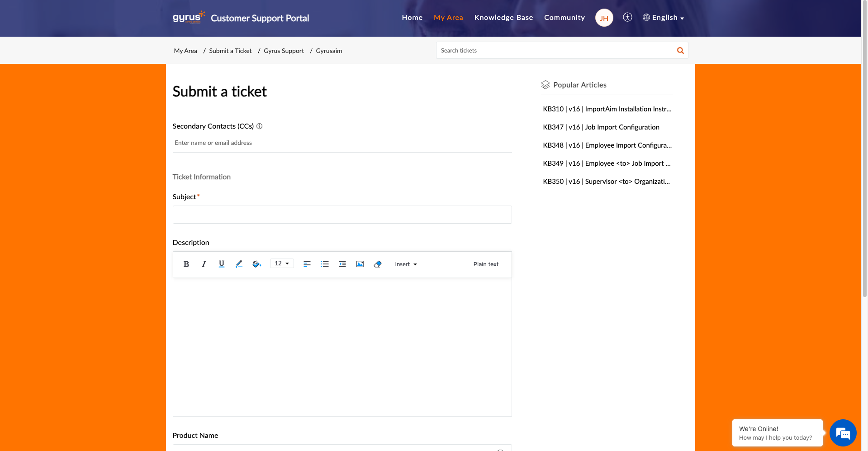The image size is (868, 451).
Task: Go to the Knowledge Base menu
Action: tap(503, 18)
